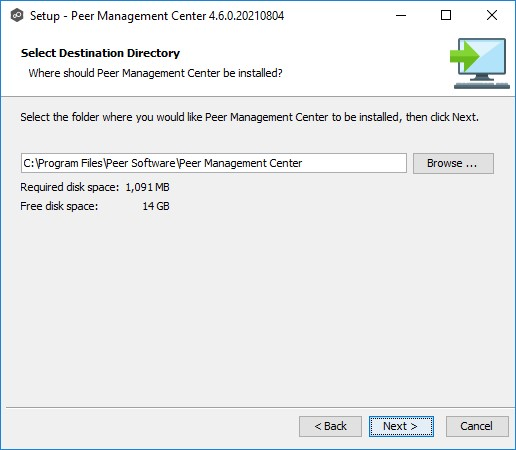
Task: Close the Setup window with the X
Action: click(x=492, y=15)
